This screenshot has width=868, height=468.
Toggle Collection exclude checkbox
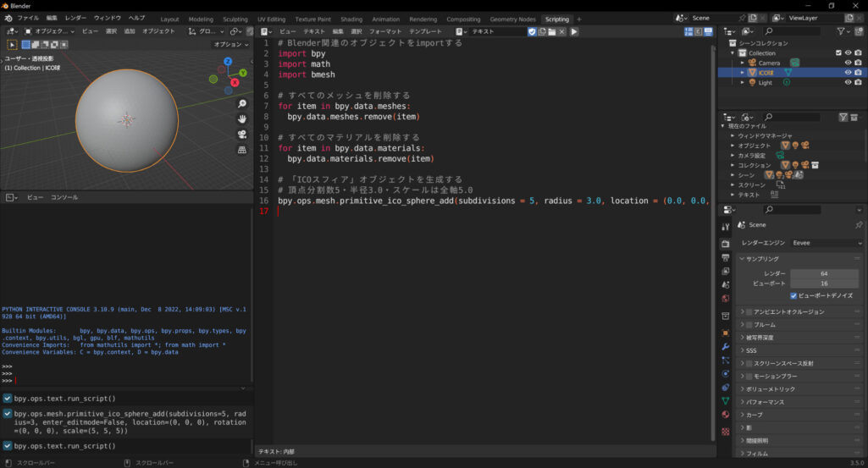(838, 52)
